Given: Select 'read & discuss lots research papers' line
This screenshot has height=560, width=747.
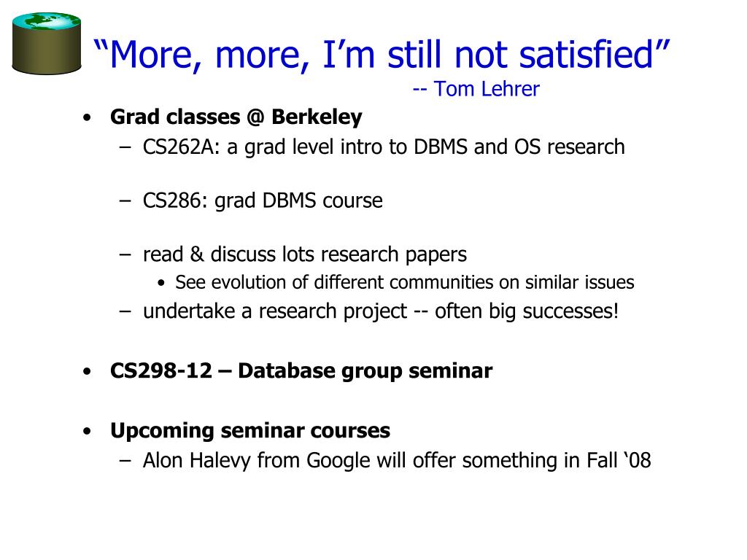Looking at the screenshot, I should click(304, 254).
